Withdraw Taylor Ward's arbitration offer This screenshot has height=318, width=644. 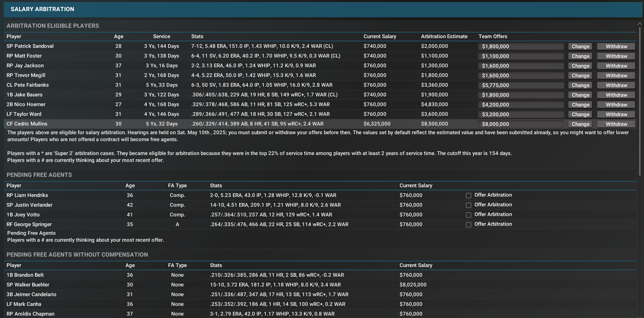click(x=616, y=114)
